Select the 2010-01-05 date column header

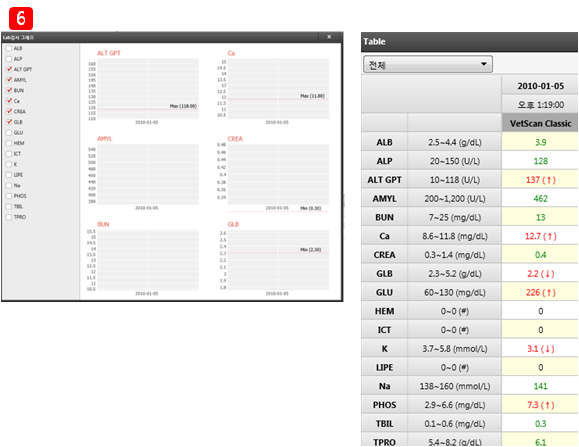[x=540, y=86]
